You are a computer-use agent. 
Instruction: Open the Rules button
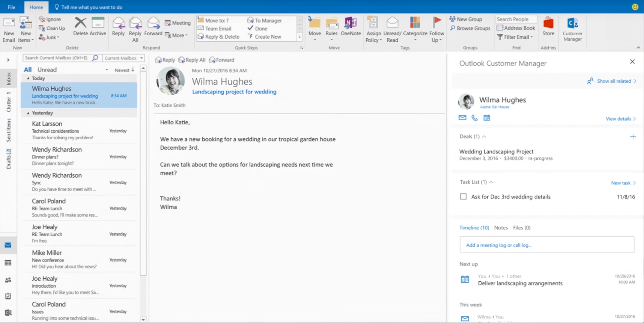(x=331, y=29)
